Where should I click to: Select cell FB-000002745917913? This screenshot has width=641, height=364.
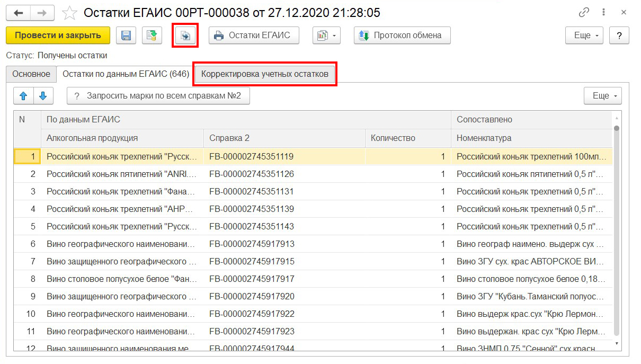(284, 244)
